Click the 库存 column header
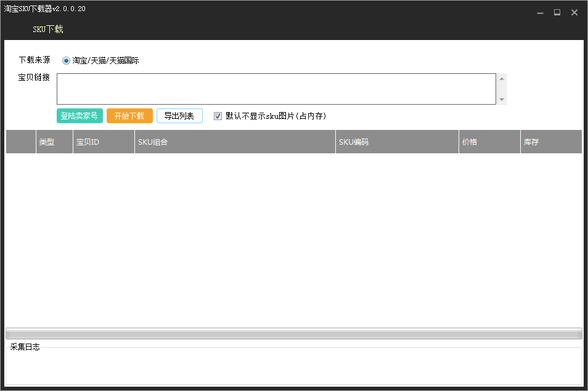The width and height of the screenshot is (588, 391). pyautogui.click(x=551, y=142)
